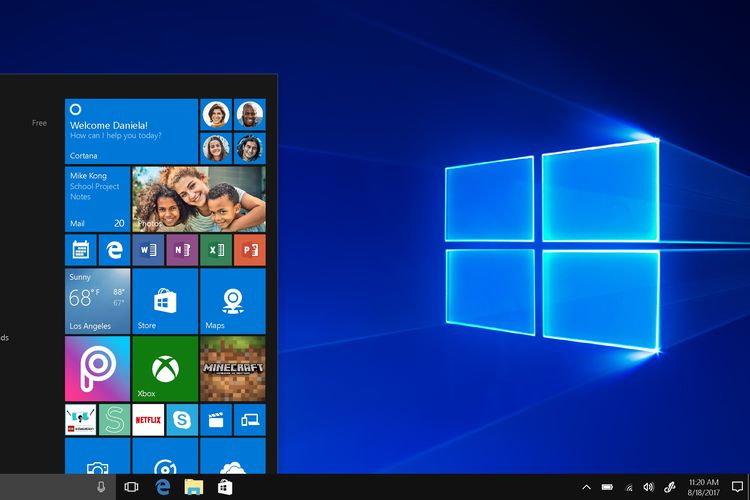Open the Mail tile from Mike Kong
750x500 pixels.
point(97,198)
